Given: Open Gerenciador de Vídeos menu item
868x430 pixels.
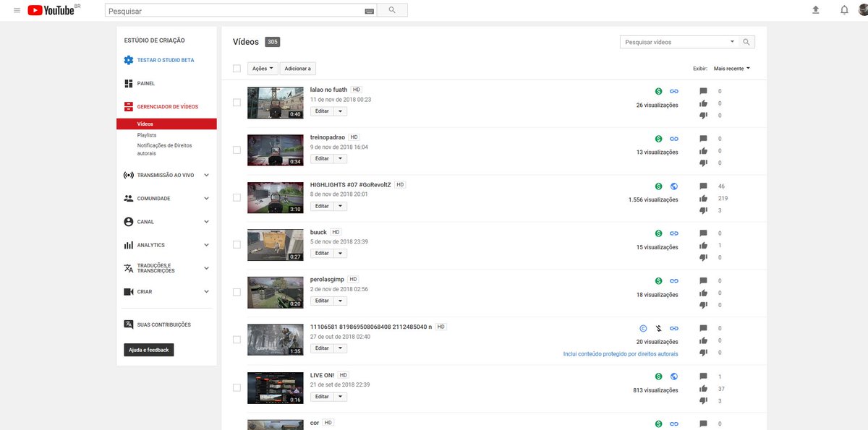Looking at the screenshot, I should (166, 106).
